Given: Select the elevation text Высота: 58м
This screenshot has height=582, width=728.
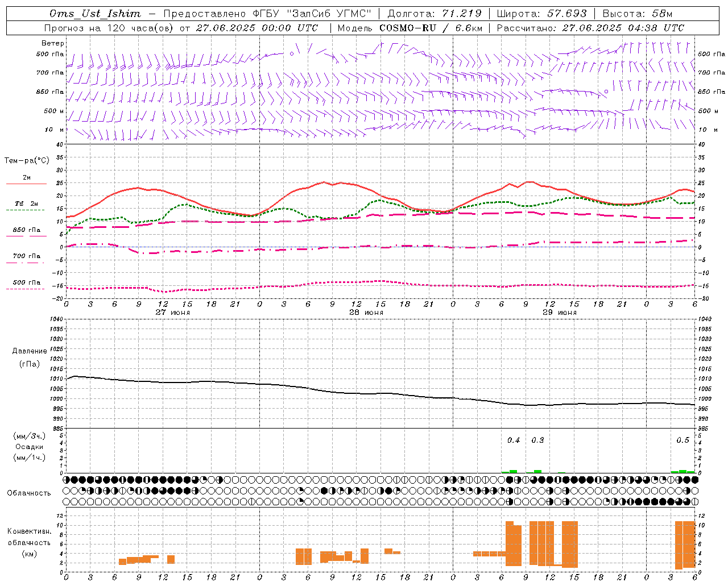Looking at the screenshot, I should (636, 14).
